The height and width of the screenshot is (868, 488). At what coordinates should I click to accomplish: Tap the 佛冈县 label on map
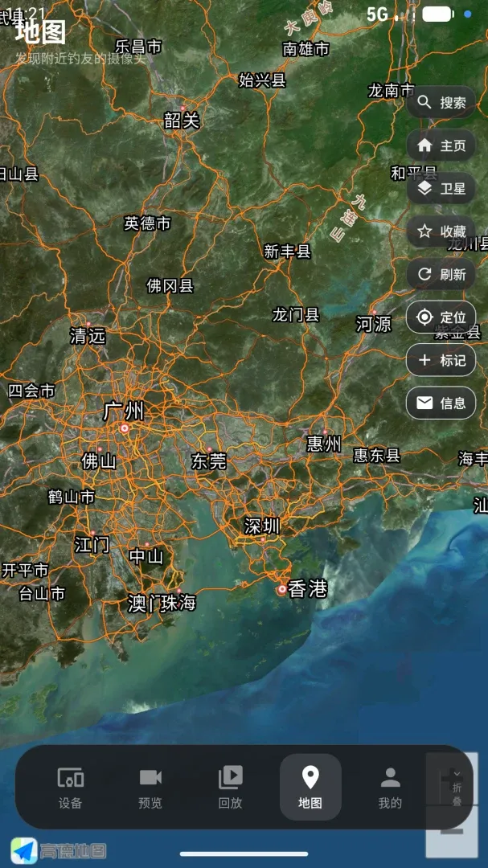tap(170, 285)
